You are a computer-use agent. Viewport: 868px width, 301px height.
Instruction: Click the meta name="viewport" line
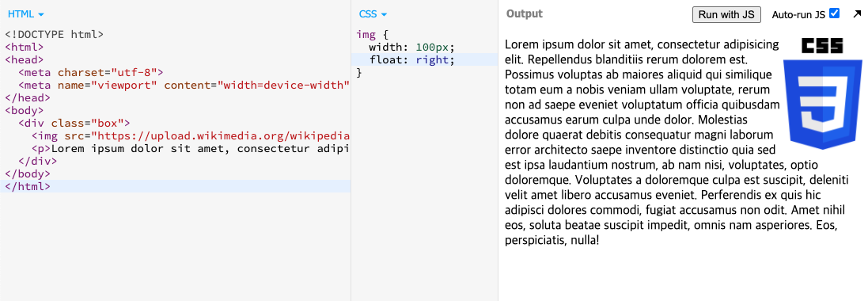pos(184,85)
